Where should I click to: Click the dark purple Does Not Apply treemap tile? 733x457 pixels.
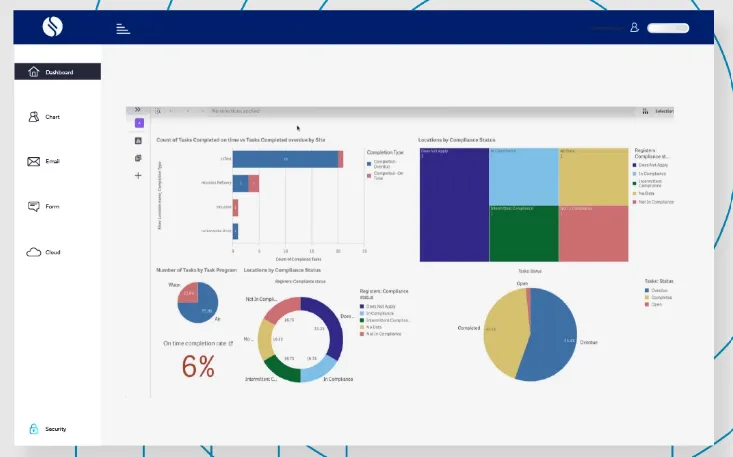[454, 205]
